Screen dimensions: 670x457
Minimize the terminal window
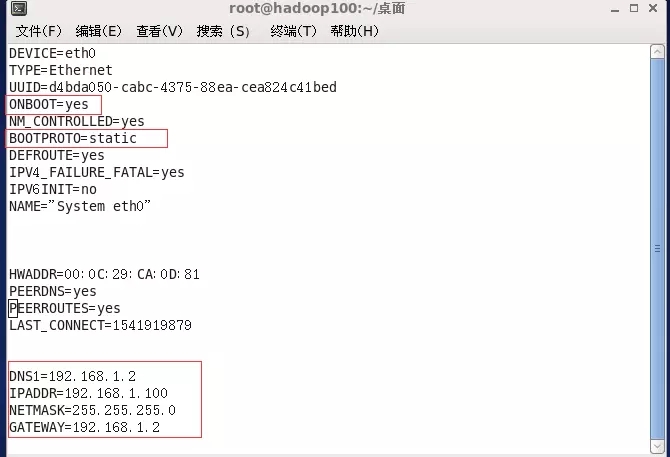click(x=614, y=9)
